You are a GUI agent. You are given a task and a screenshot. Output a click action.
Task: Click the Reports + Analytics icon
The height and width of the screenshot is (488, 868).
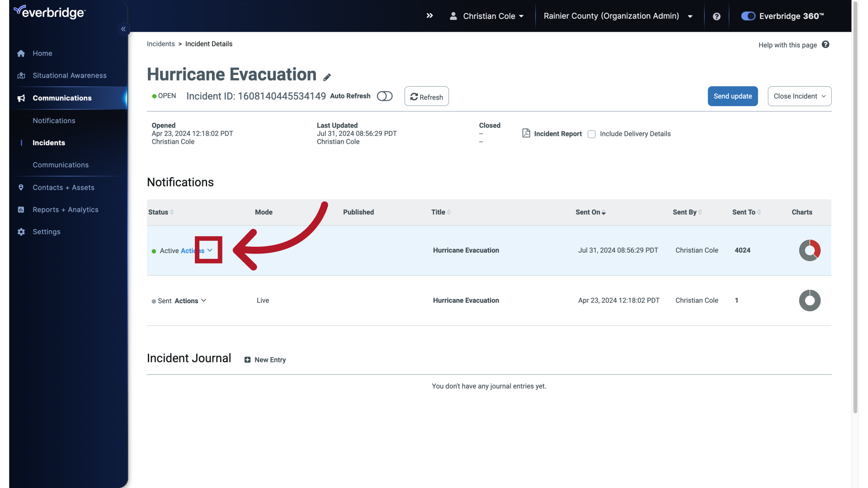(x=21, y=210)
